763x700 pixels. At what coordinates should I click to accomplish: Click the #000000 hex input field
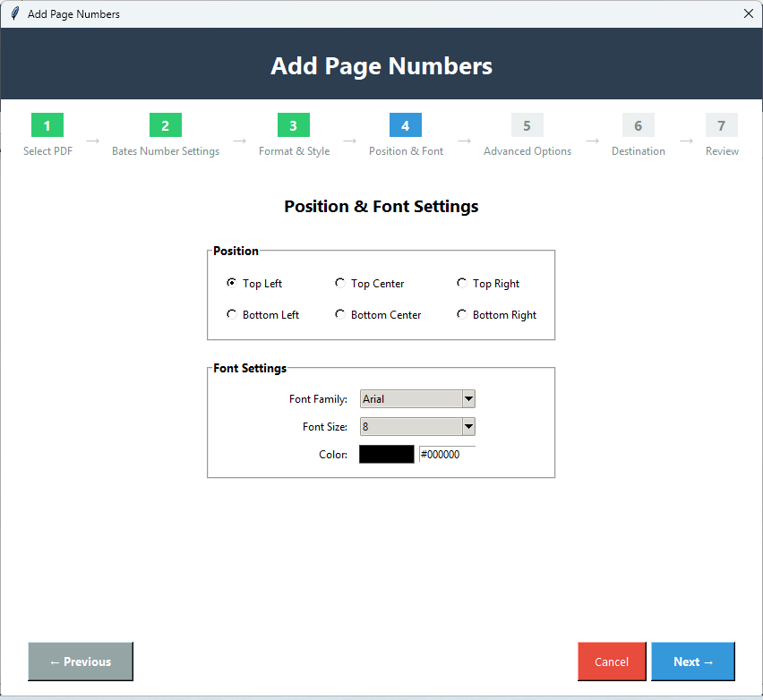pos(445,454)
